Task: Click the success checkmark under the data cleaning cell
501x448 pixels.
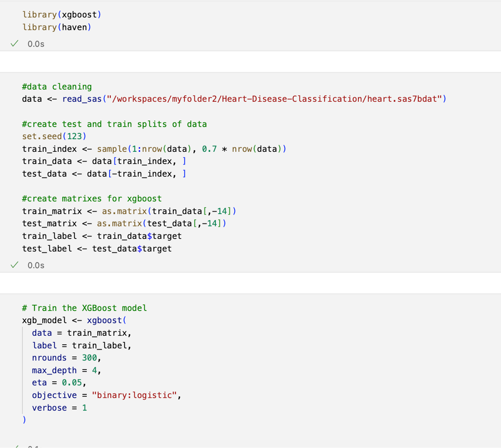Action: 14,265
